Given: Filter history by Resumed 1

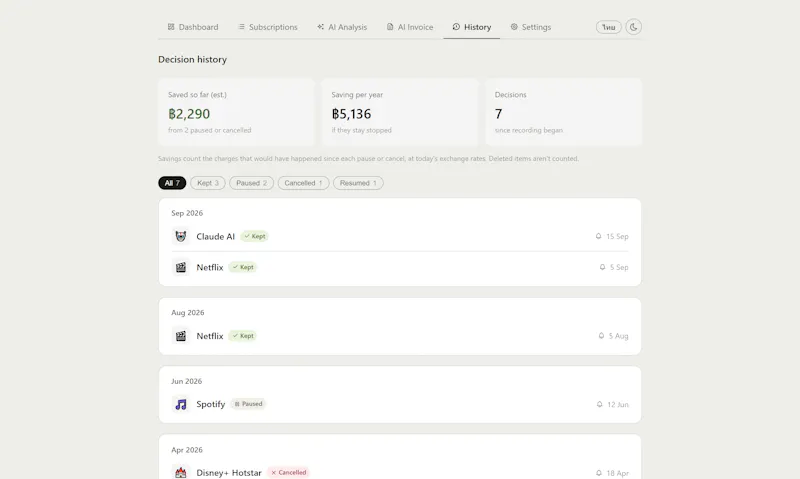Looking at the screenshot, I should (x=358, y=183).
